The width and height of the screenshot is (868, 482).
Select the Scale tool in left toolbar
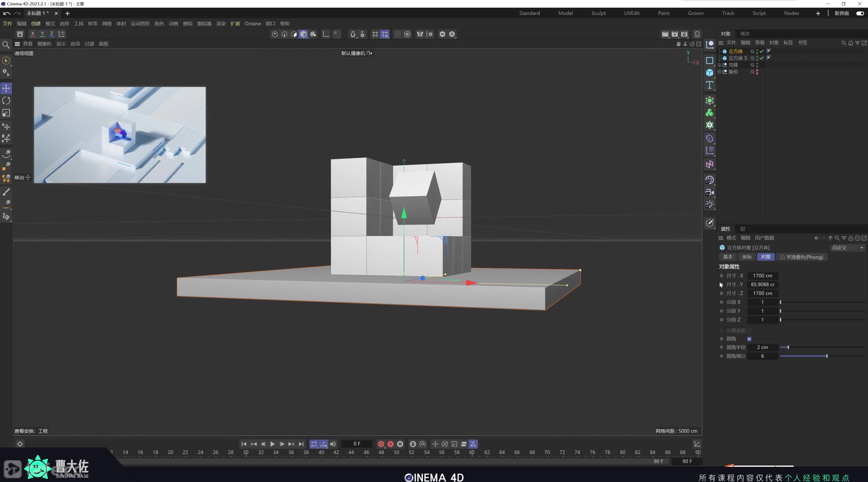pyautogui.click(x=6, y=113)
